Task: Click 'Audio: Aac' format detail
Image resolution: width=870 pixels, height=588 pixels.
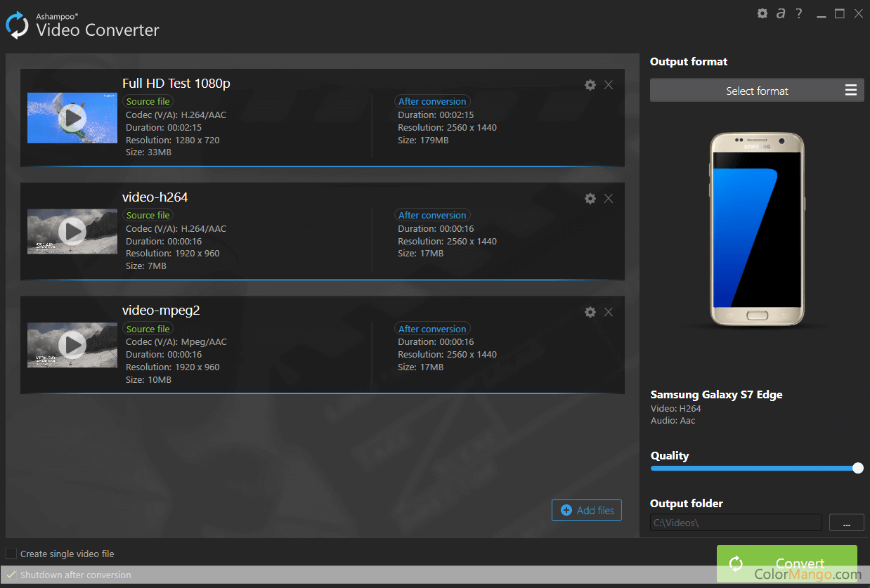Action: tap(673, 421)
